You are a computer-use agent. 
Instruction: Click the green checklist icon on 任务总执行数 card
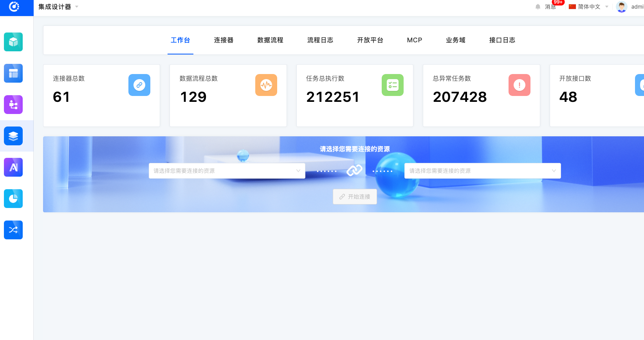click(393, 85)
